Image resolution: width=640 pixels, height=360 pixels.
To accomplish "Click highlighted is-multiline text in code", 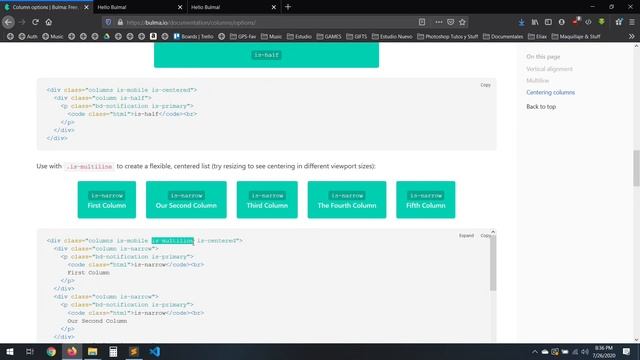I will tap(173, 241).
